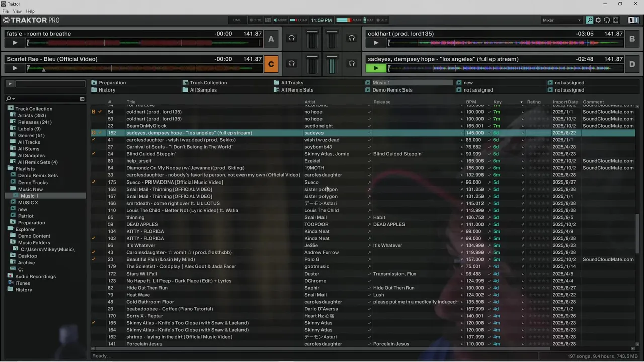Select the deck B letter button
Viewport: 644px width, 362px height.
[x=632, y=39]
